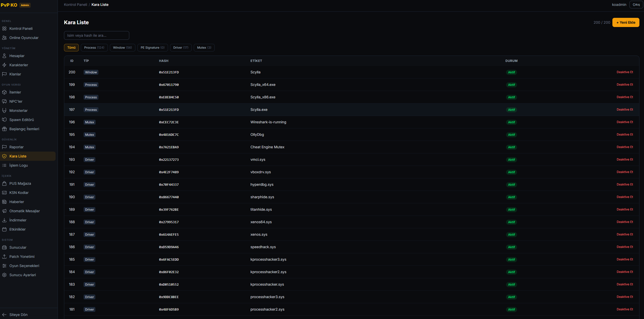Click hash 0x67011790 cell
The image size is (644, 319).
(169, 85)
